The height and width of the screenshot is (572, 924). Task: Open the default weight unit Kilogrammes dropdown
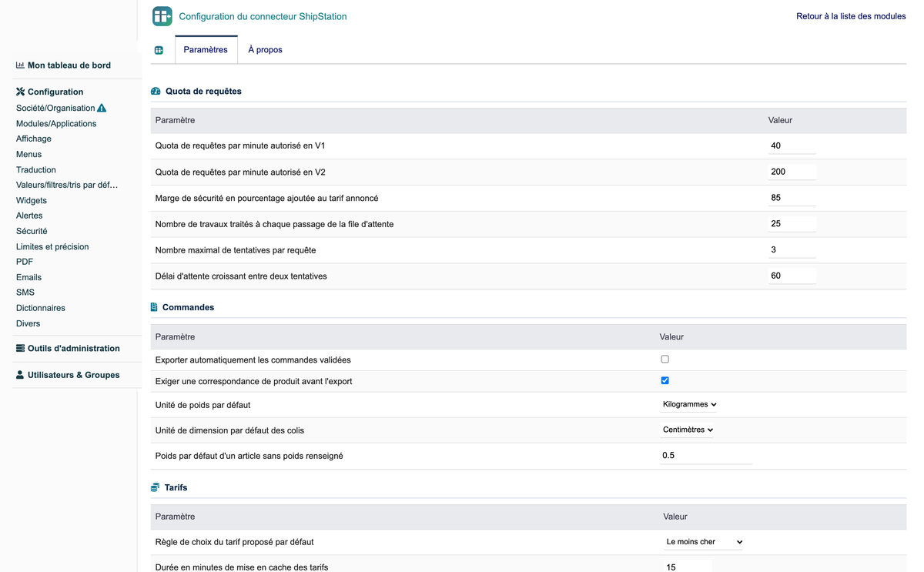point(689,404)
